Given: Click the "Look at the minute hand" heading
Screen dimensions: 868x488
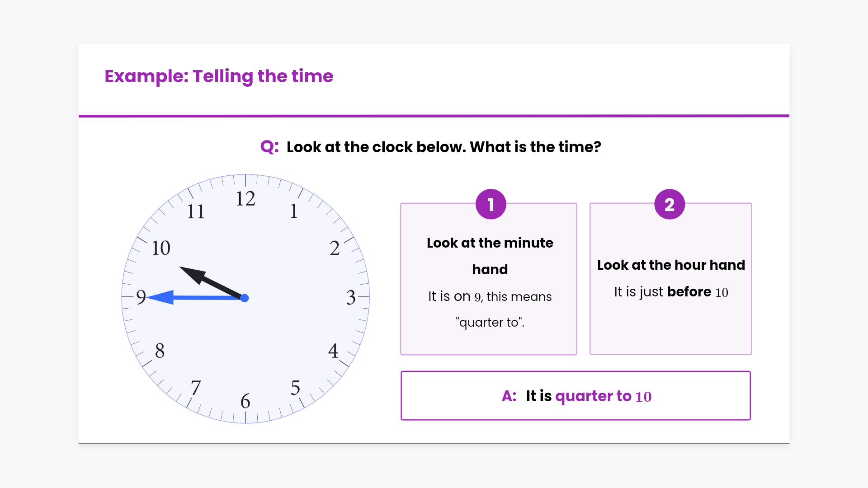Looking at the screenshot, I should click(490, 256).
